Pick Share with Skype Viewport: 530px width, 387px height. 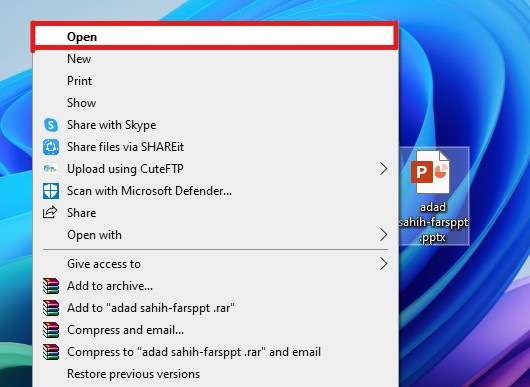(215, 125)
